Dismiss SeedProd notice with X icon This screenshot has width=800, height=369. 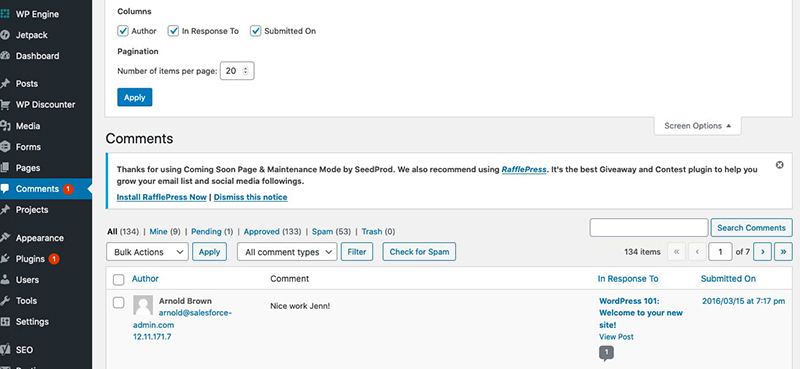[779, 165]
